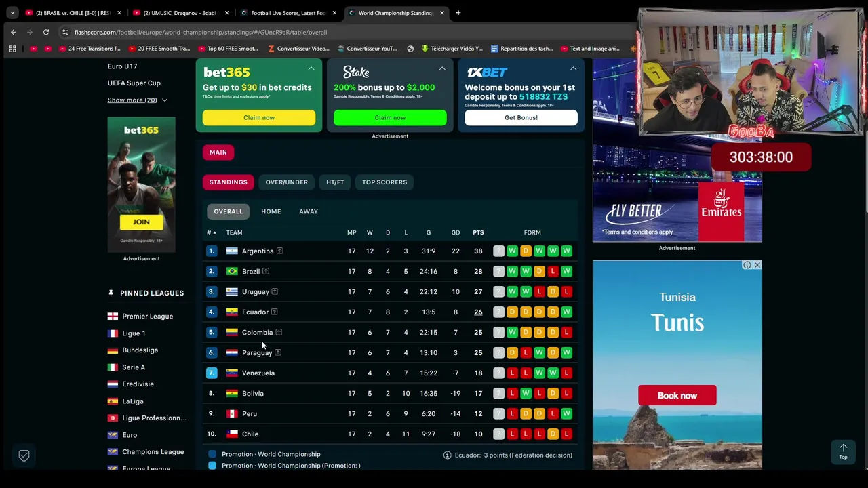
Task: Collapse the bet365 ad chevron
Action: 311,68
